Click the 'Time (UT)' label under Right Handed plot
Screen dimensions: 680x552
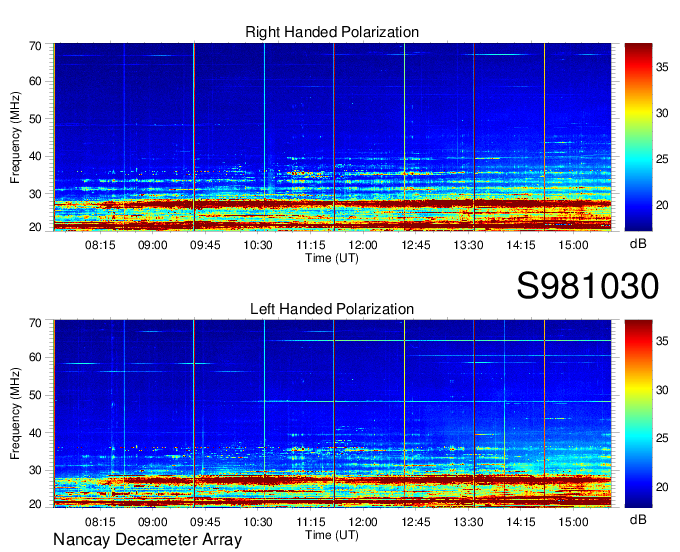(332, 258)
